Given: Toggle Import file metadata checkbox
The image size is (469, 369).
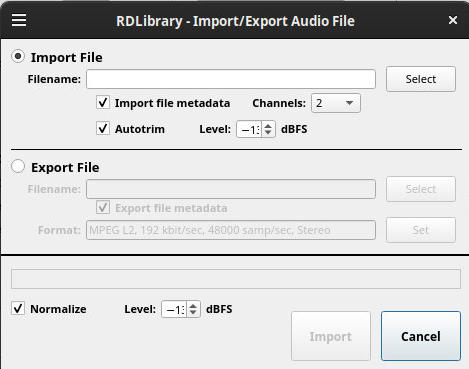Looking at the screenshot, I should [x=103, y=102].
